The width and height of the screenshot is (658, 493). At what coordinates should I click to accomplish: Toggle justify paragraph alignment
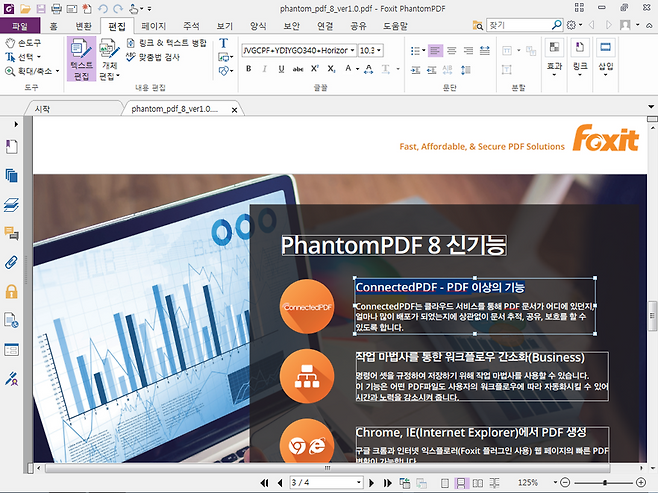tap(485, 51)
